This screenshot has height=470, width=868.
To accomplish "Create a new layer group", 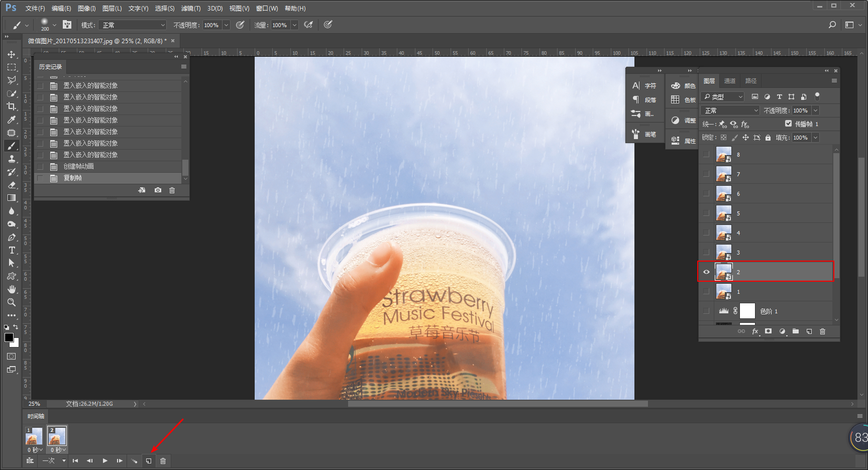I will (796, 331).
